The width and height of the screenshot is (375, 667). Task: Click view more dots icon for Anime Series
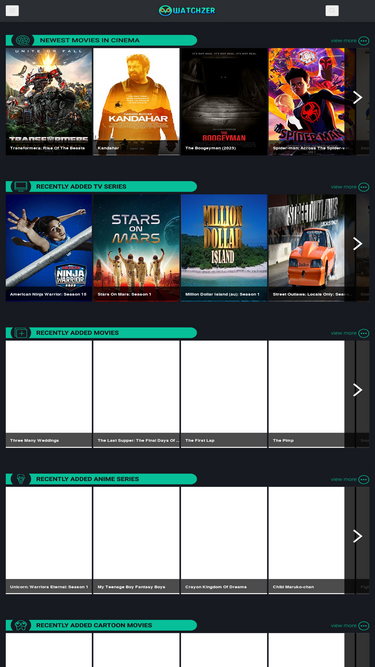364,479
